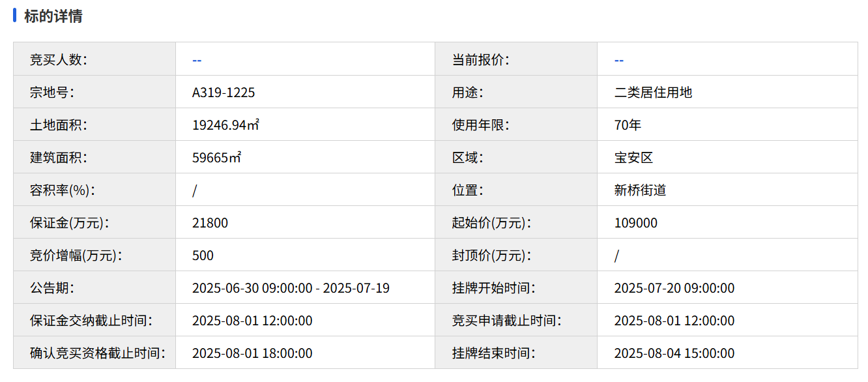Click the district value 宝安区
This screenshot has height=382, width=868.
[x=633, y=158]
